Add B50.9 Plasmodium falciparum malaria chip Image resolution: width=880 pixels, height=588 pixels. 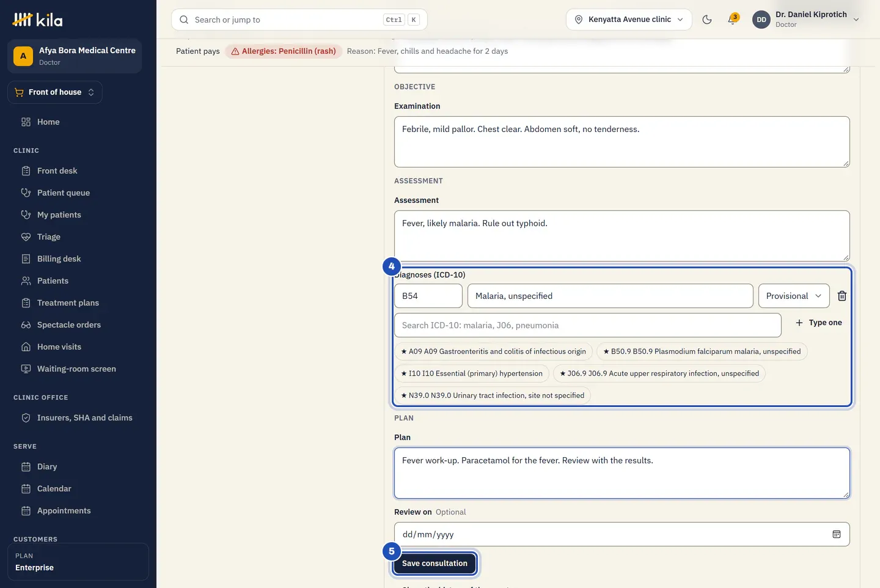702,351
